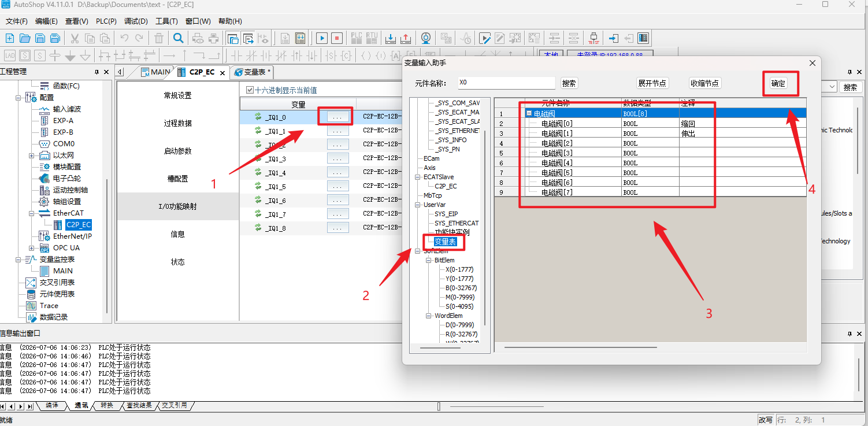
Task: Collapse the WordElem node in dialog tree
Action: coord(428,316)
